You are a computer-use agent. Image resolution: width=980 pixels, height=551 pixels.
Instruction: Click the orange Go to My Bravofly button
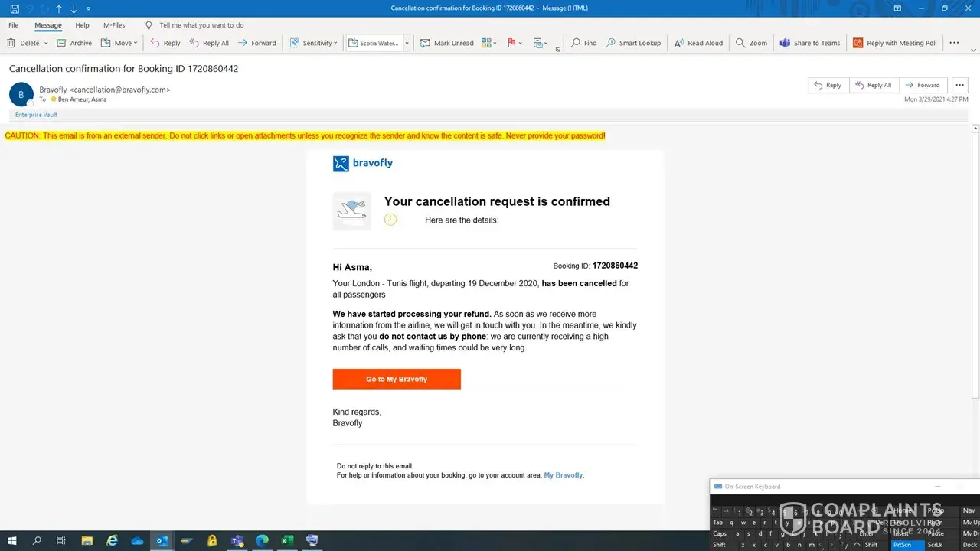[x=397, y=379]
